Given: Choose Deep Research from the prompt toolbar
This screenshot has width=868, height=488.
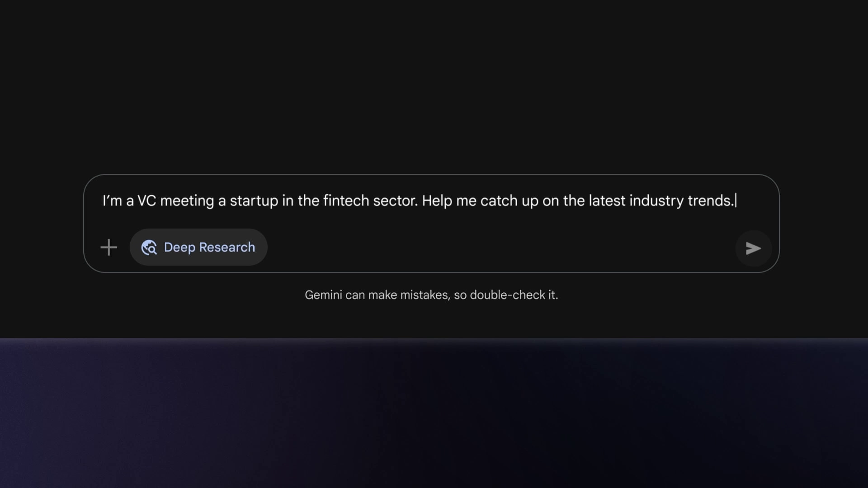Looking at the screenshot, I should [x=199, y=247].
